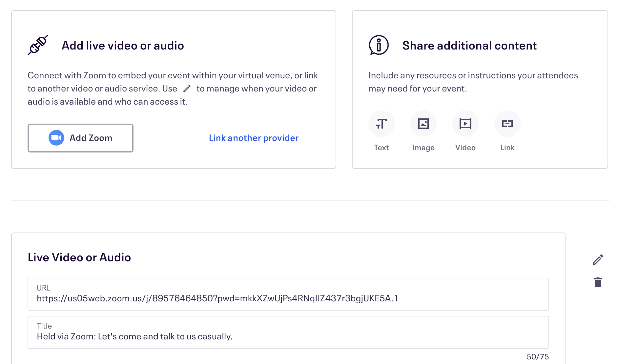This screenshot has width=618, height=364.
Task: Open the Link another provider link
Action: [x=254, y=138]
